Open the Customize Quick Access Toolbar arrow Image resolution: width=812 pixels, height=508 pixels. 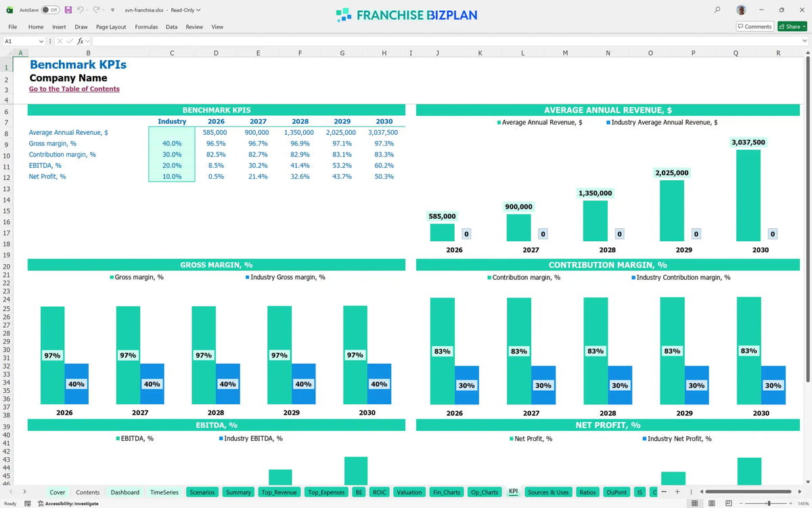112,10
